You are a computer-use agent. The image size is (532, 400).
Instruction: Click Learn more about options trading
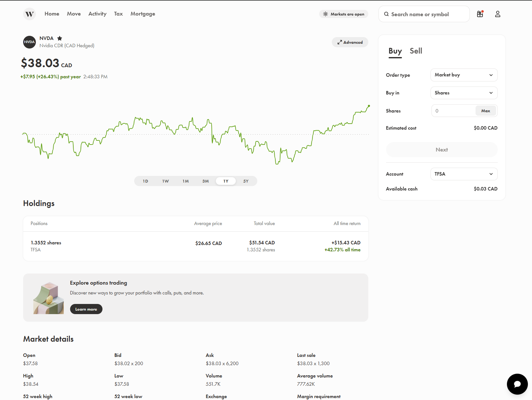point(86,309)
